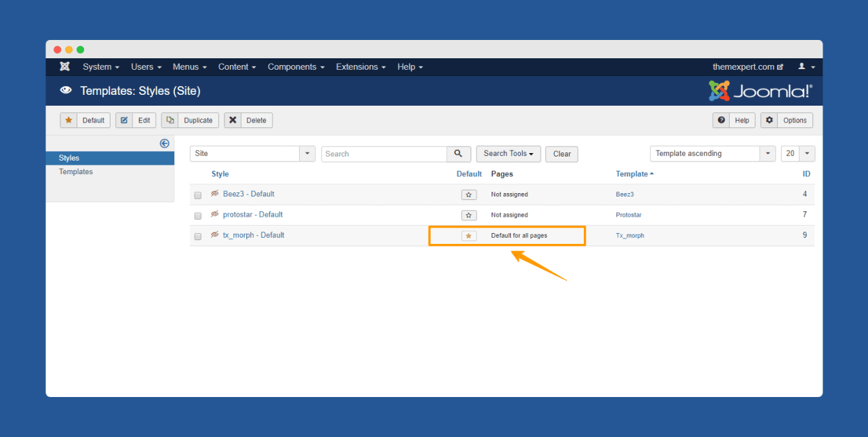The image size is (868, 437).
Task: Tick the checkbox for tx_morph - Default
Action: pyautogui.click(x=198, y=236)
